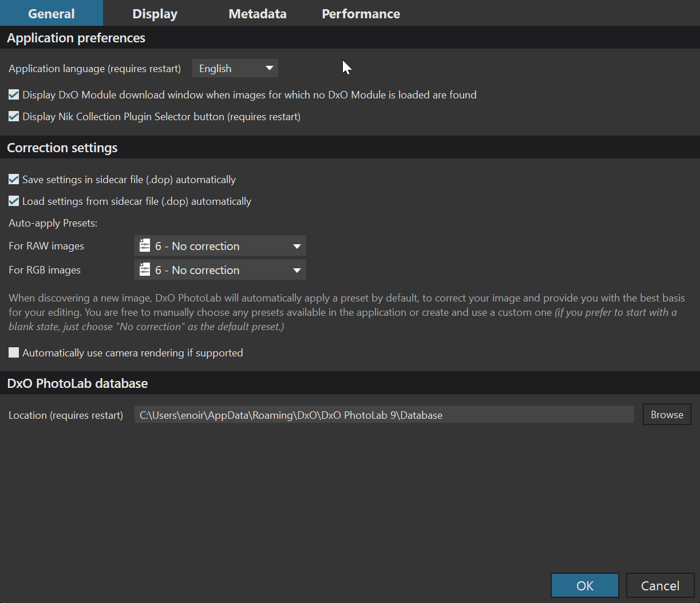This screenshot has height=603, width=700.
Task: Click the database Location path field
Action: pos(383,415)
